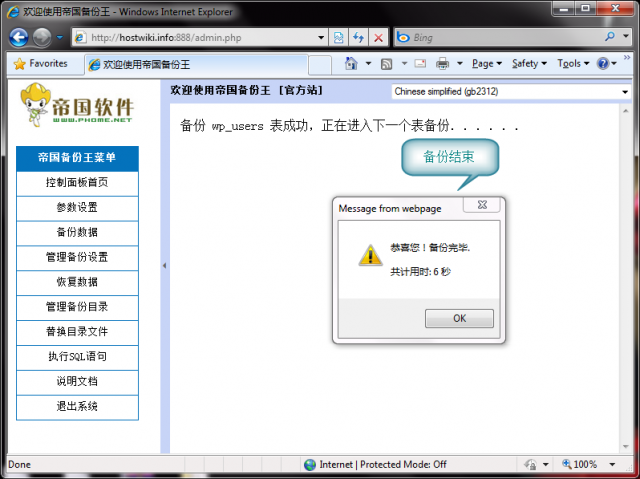Click the compatibility view icon in address bar

coord(339,37)
